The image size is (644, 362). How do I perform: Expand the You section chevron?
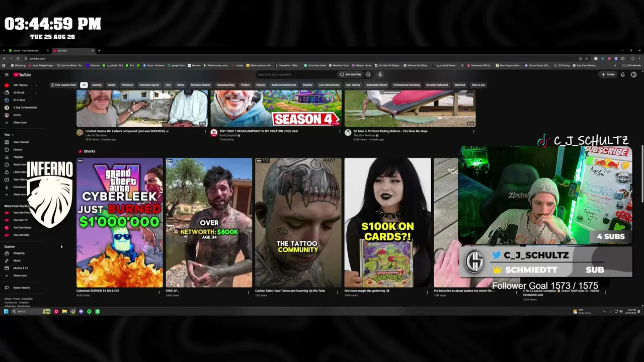(x=13, y=135)
